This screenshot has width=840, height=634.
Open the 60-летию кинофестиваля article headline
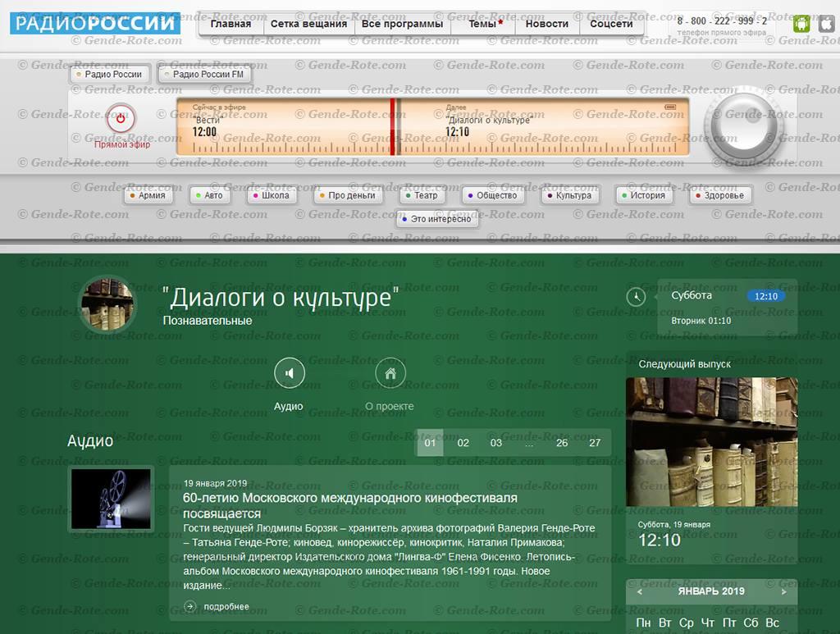coord(347,498)
